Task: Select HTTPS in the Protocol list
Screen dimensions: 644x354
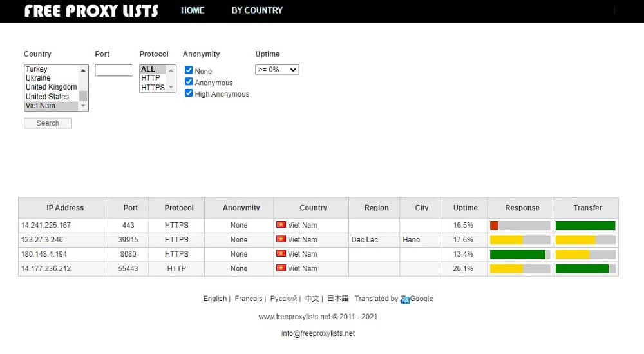Action: pos(153,88)
